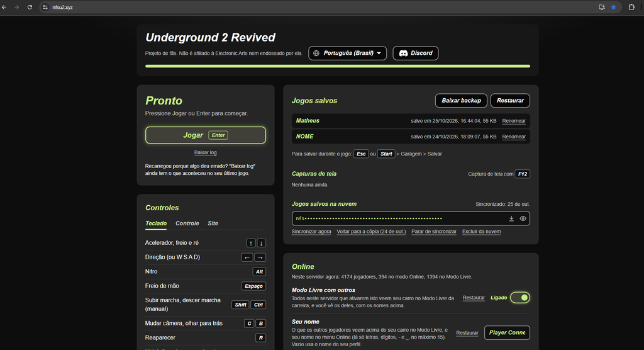Click the Esc key badge
Image resolution: width=644 pixels, height=350 pixels.
pos(361,154)
